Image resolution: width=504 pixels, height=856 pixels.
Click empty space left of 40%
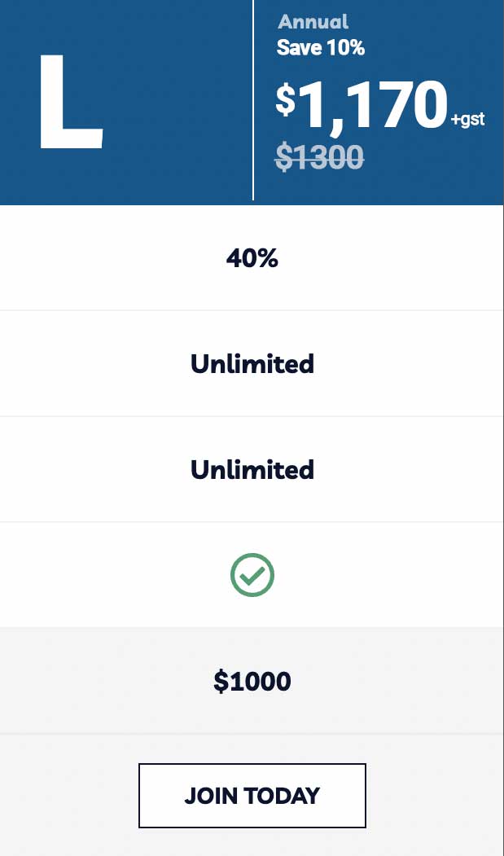pos(109,258)
